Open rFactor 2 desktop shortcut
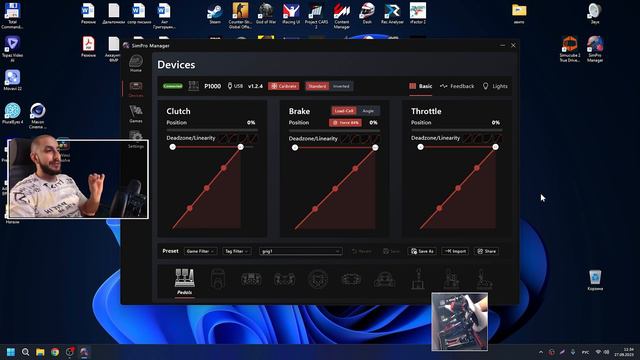 (x=418, y=13)
